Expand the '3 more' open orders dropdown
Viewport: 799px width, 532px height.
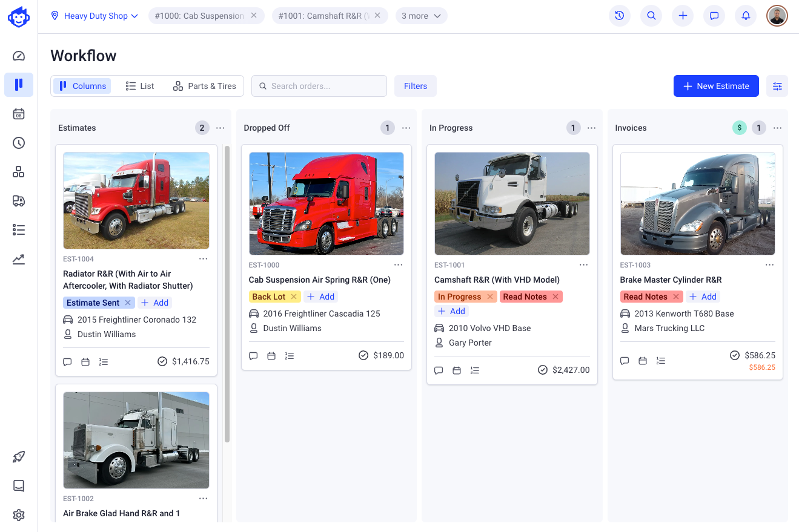coord(422,16)
